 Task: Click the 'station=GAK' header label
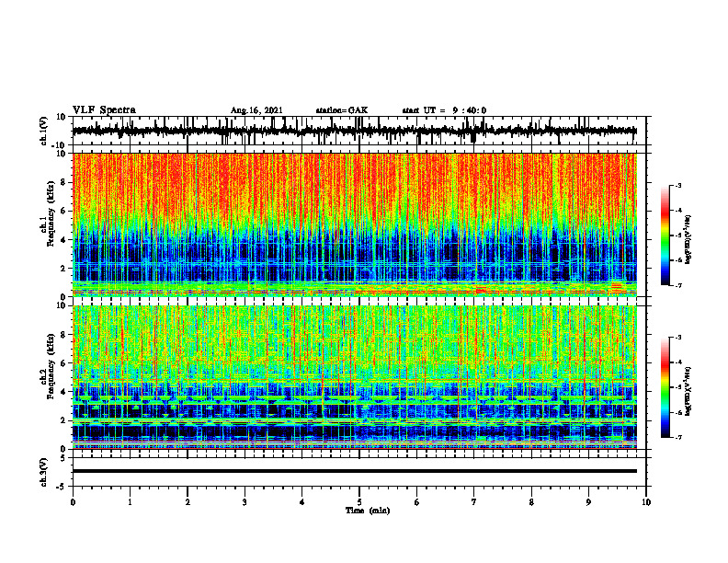click(x=342, y=110)
